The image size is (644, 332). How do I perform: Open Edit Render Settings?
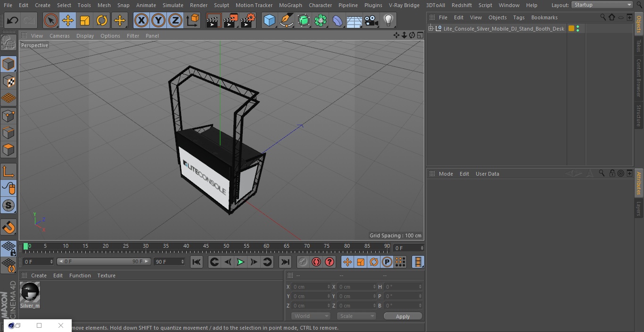(x=248, y=20)
